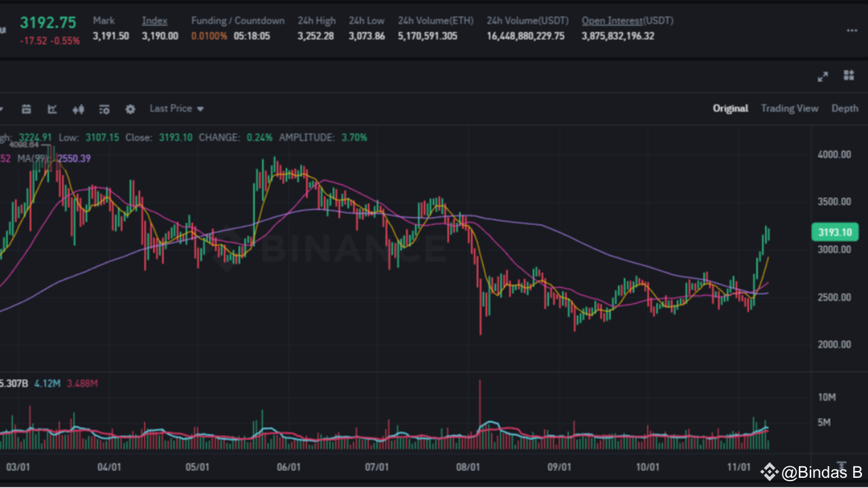Select the line chart style icon
This screenshot has width=868, height=488.
pyautogui.click(x=51, y=108)
